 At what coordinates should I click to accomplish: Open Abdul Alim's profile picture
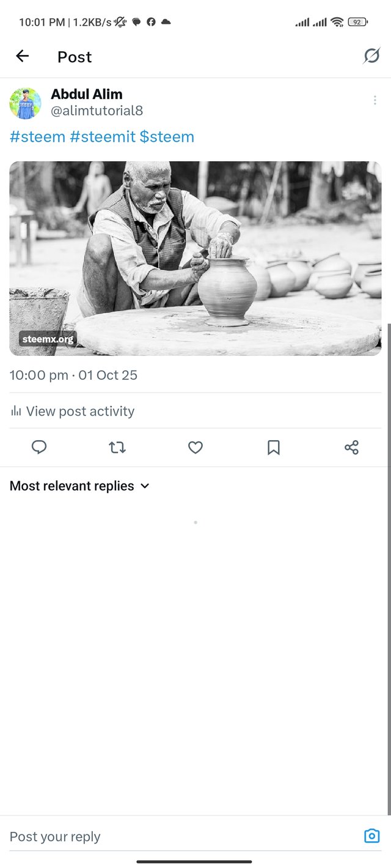(25, 103)
